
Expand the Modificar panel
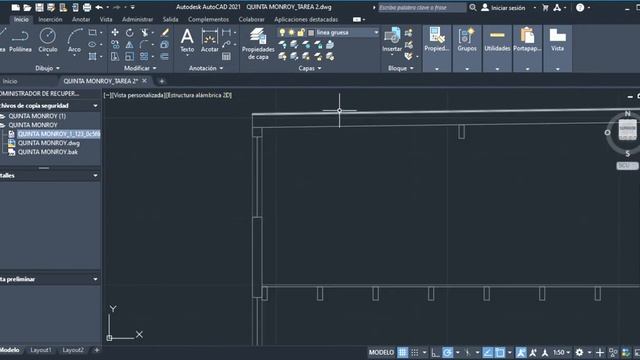click(140, 68)
